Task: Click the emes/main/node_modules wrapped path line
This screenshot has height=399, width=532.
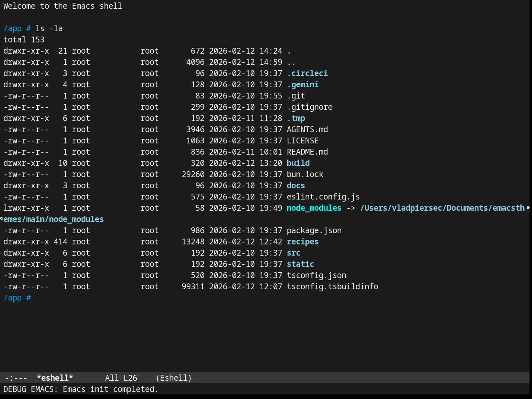Action: (x=54, y=219)
